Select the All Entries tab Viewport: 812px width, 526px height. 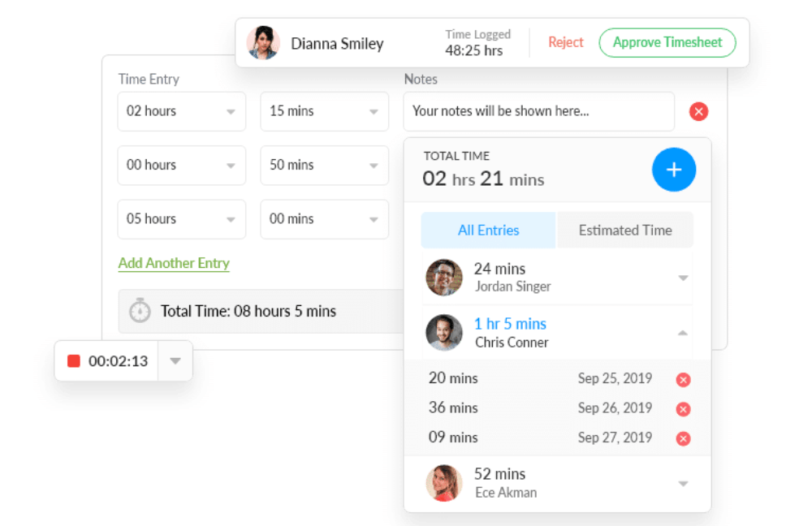tap(488, 230)
